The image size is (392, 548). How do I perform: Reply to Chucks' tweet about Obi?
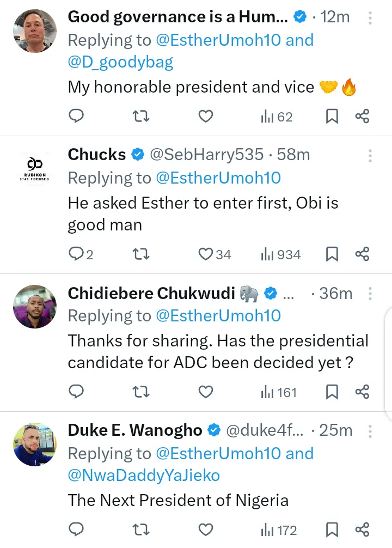coord(76,254)
